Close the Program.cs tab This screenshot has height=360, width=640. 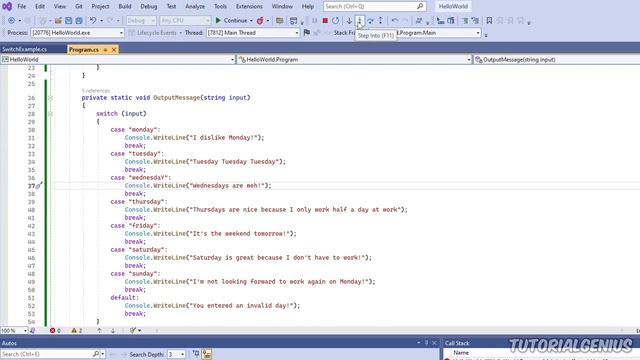114,49
